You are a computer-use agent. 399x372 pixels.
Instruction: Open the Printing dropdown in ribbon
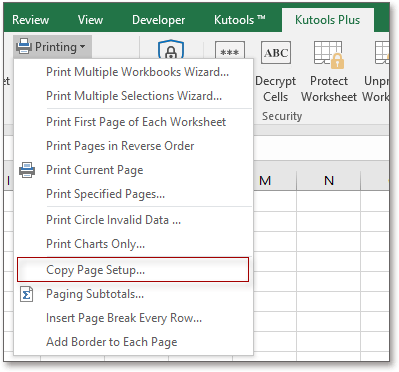pyautogui.click(x=52, y=47)
